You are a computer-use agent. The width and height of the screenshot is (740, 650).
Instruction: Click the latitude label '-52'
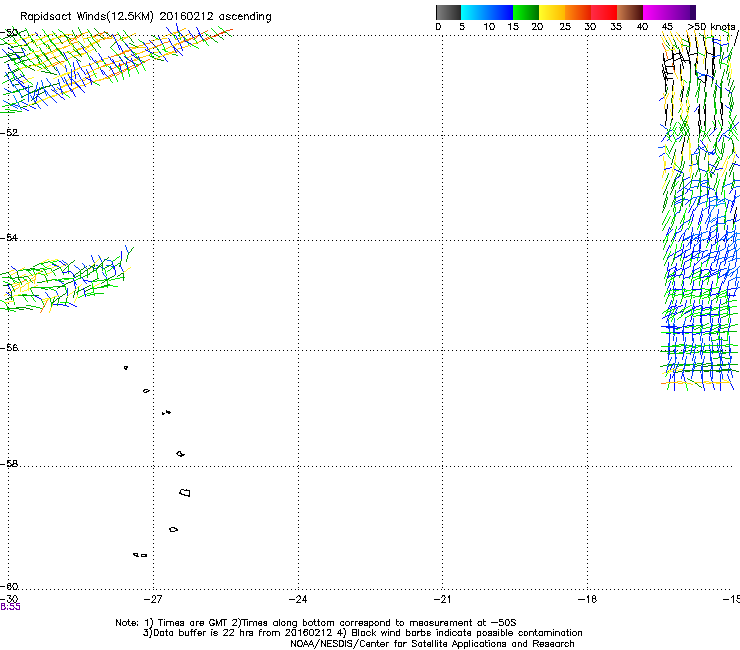point(9,133)
